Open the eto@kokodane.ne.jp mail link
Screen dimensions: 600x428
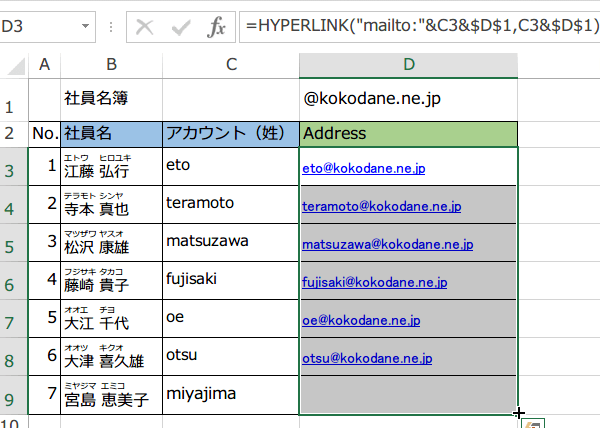[364, 168]
